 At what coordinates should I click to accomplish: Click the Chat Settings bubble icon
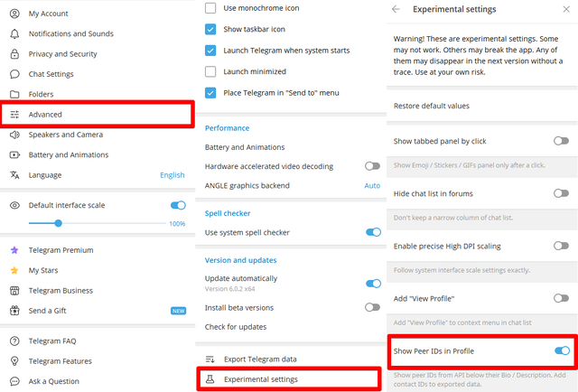[x=14, y=74]
